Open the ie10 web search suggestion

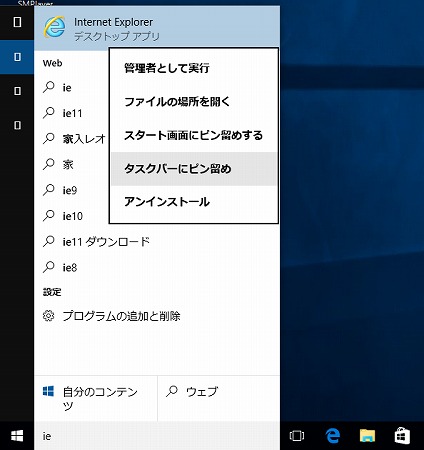72,216
